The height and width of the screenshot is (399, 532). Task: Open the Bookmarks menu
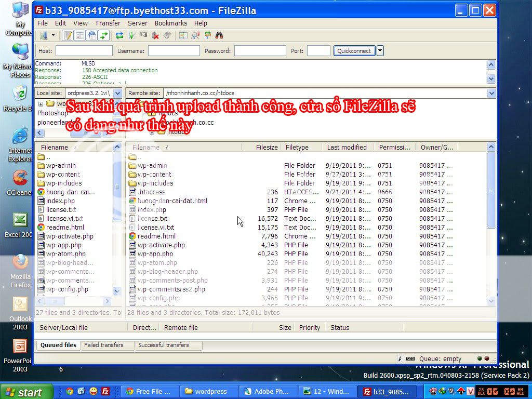click(170, 23)
